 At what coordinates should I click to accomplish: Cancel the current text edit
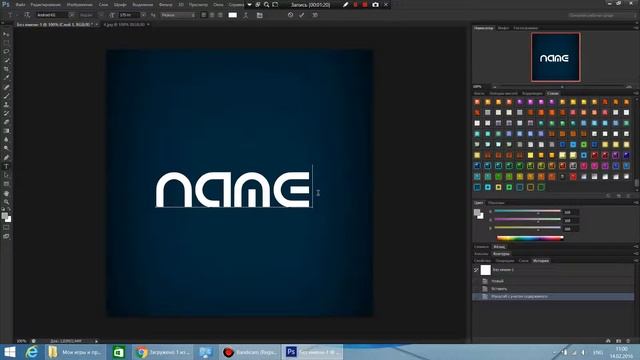(x=290, y=15)
